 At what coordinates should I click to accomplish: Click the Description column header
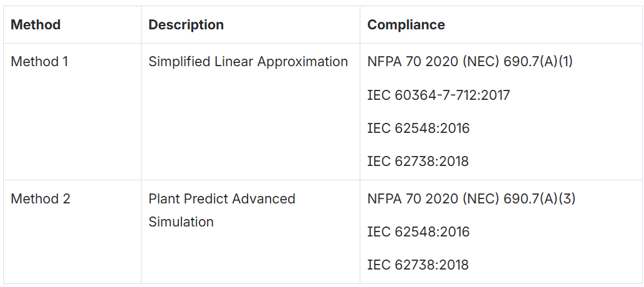tap(186, 25)
